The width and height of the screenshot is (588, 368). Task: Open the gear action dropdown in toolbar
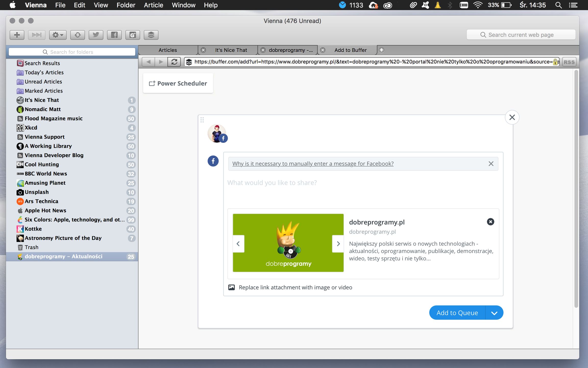coord(58,35)
